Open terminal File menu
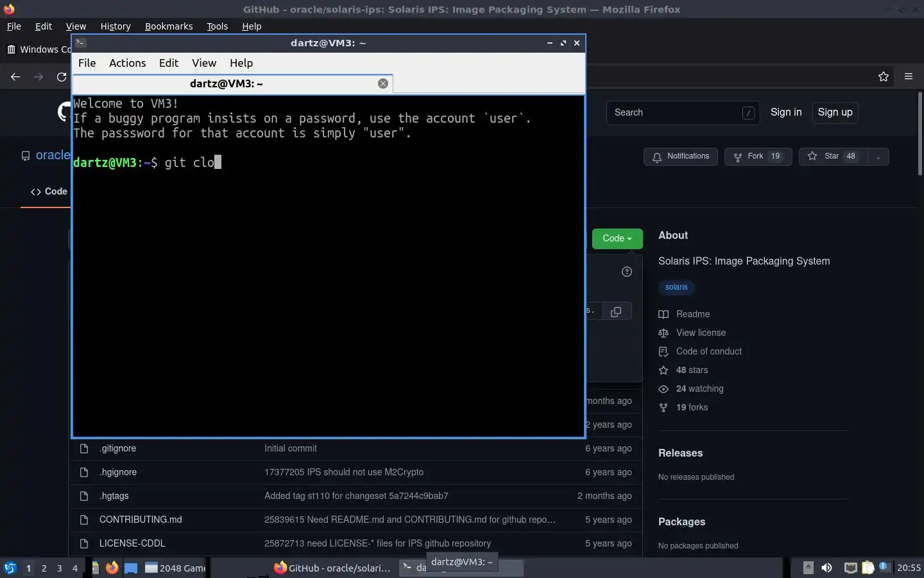924x578 pixels. click(87, 63)
